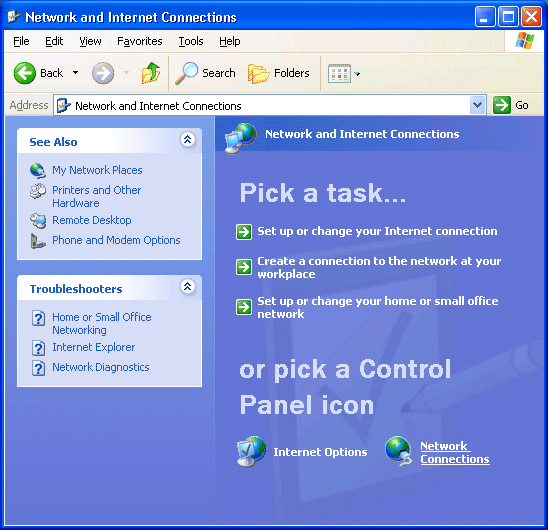Click arrow icon for Set up Internet connection

(x=244, y=231)
